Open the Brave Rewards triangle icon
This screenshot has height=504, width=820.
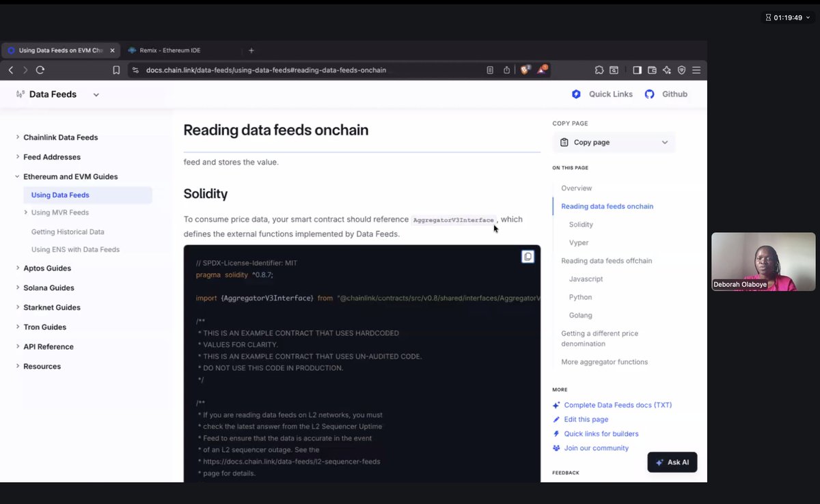[x=542, y=69]
